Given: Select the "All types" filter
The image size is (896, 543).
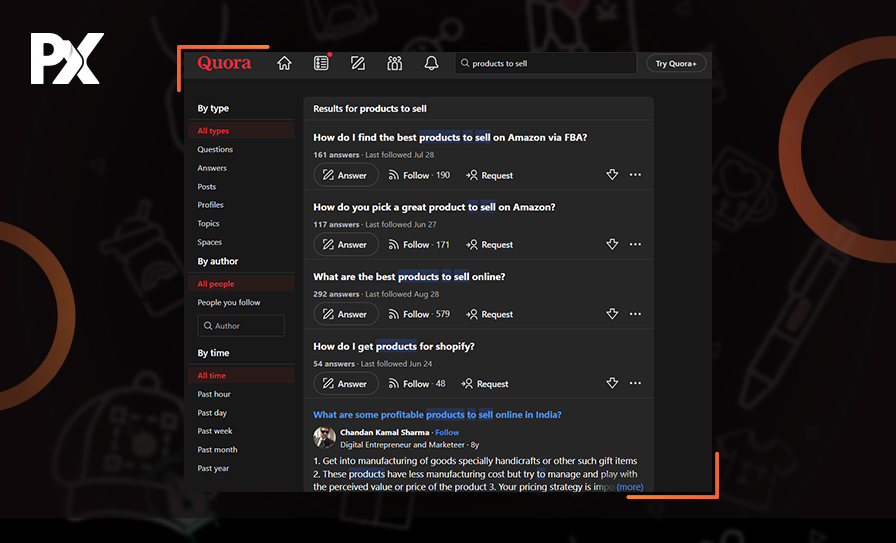Looking at the screenshot, I should (213, 131).
